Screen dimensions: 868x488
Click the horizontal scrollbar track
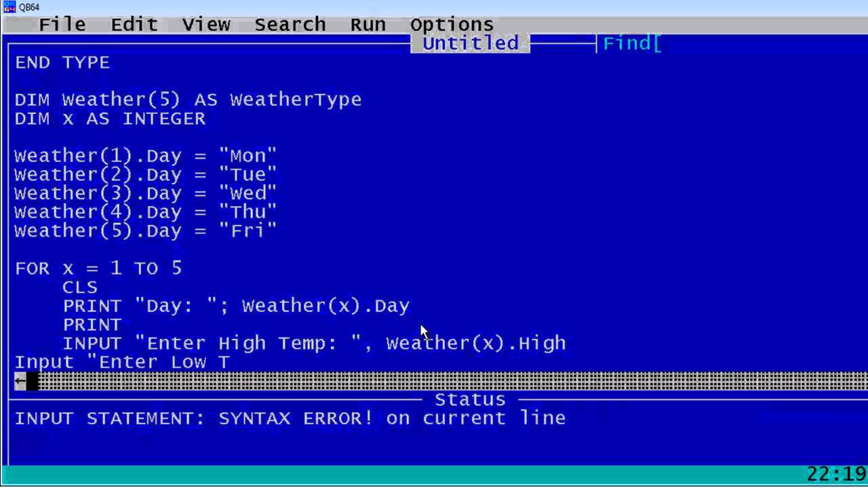point(452,382)
